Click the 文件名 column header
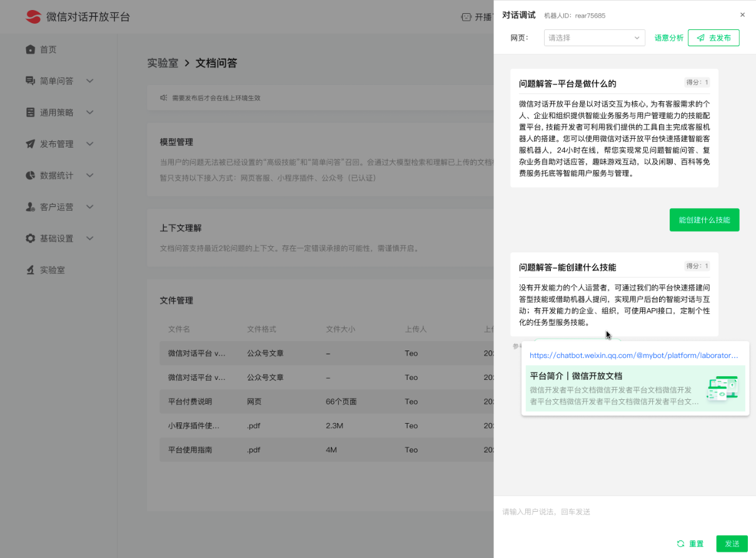756x558 pixels. (x=179, y=329)
